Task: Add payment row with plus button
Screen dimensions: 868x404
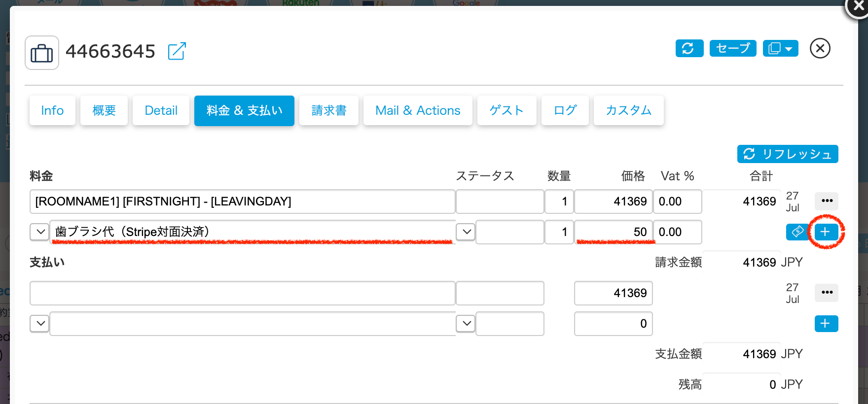Action: coord(826,324)
